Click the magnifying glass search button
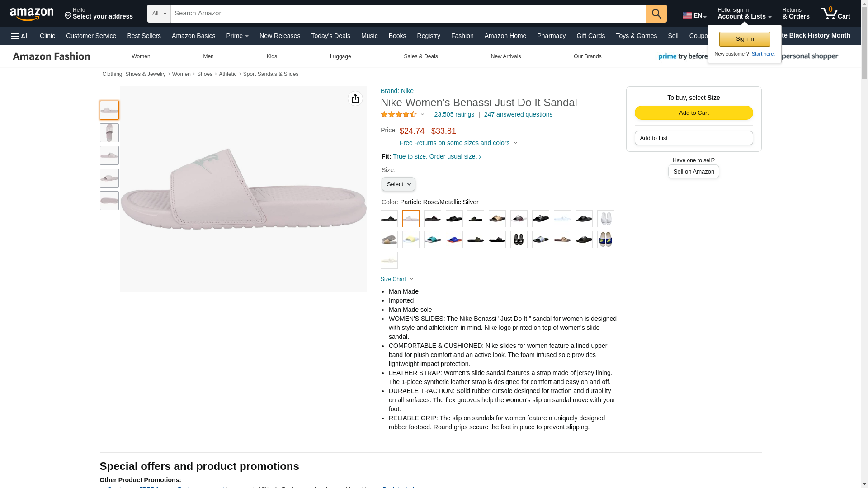 656,14
